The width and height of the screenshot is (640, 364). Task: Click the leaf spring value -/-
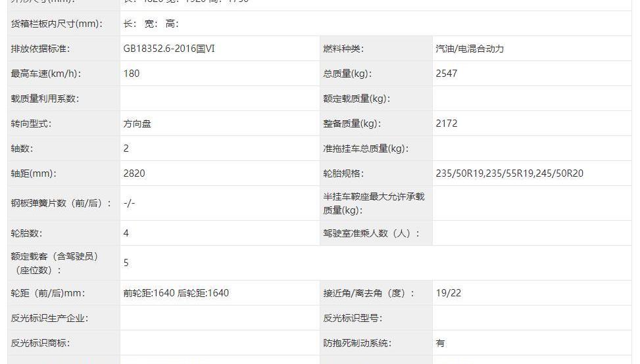pyautogui.click(x=129, y=203)
